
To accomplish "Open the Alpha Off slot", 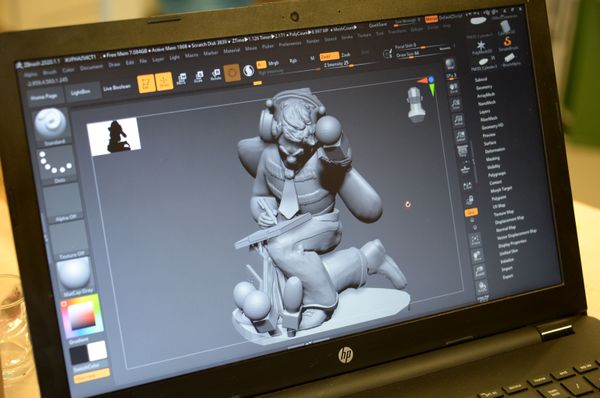I will (63, 202).
